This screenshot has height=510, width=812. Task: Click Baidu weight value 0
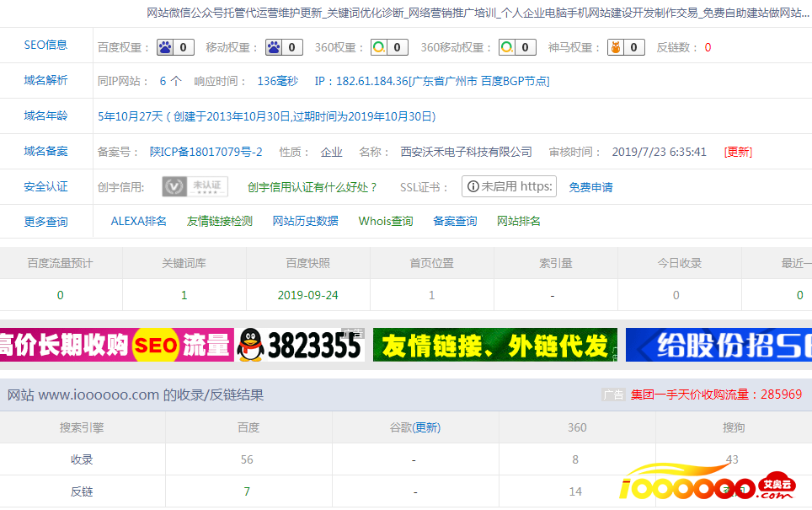(x=183, y=48)
